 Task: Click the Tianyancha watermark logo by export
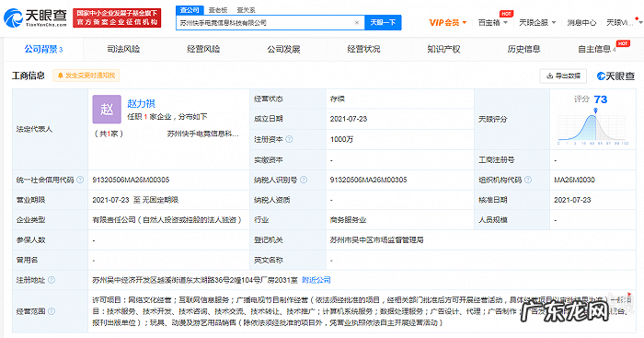point(615,76)
